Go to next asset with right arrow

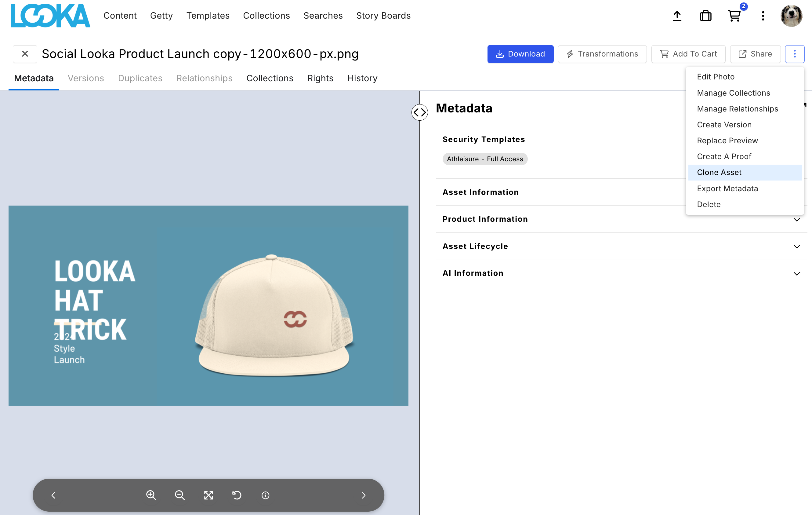click(363, 495)
